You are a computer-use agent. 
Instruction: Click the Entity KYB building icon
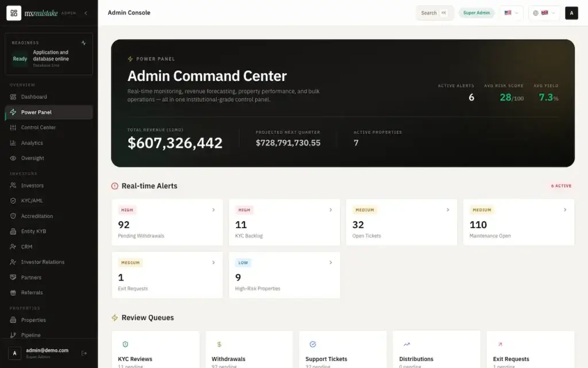pyautogui.click(x=13, y=231)
